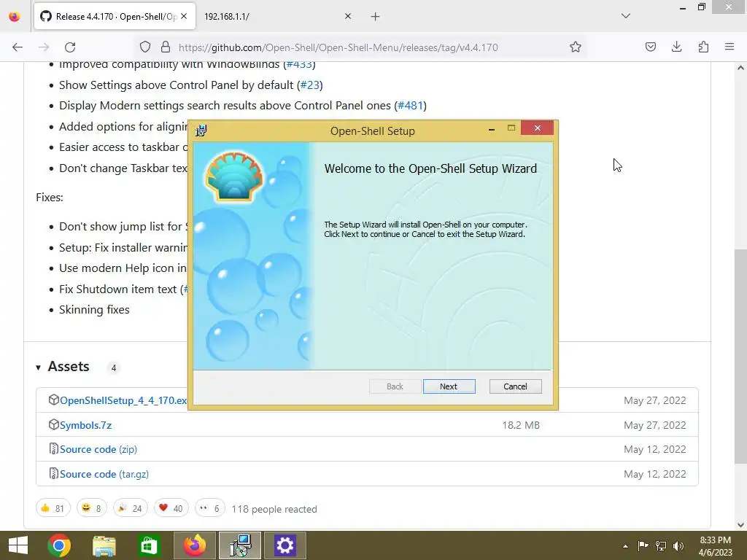Click the Source code tar.gz file icon
Image resolution: width=747 pixels, height=560 pixels.
[x=53, y=474]
